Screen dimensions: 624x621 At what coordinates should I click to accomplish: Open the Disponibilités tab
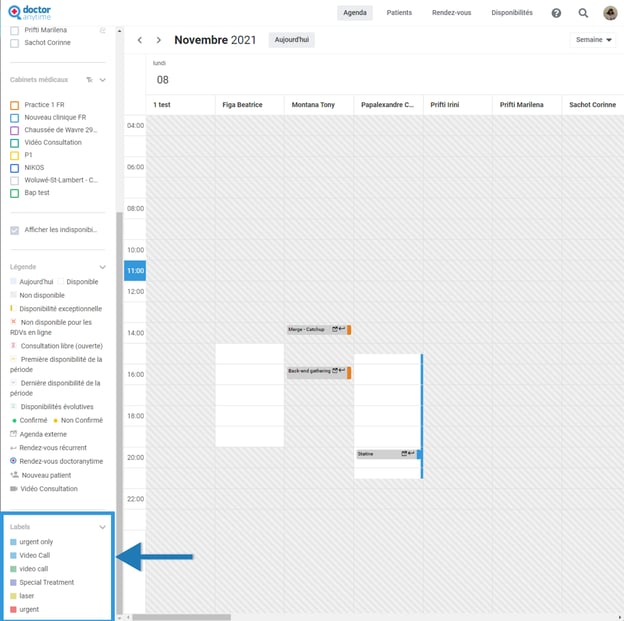tap(512, 13)
